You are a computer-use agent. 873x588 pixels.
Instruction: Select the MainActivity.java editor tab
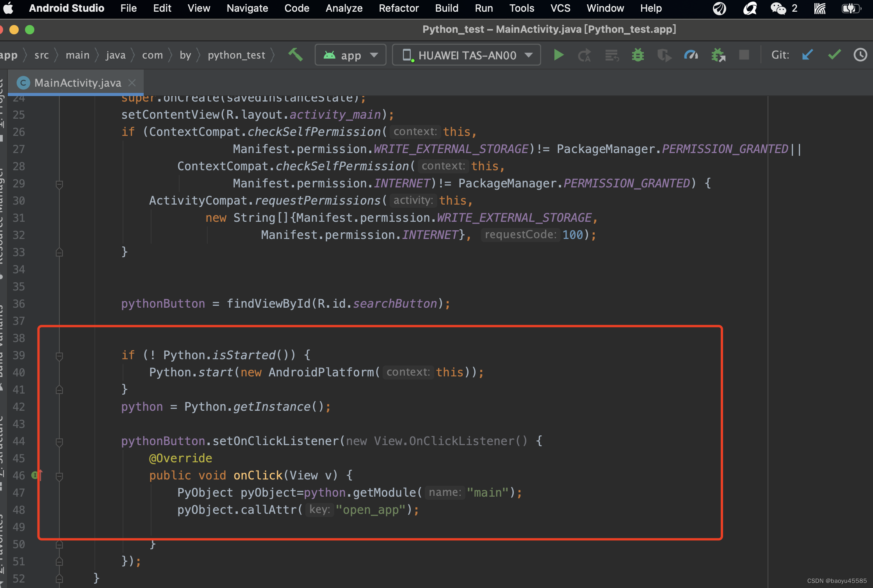tap(76, 83)
